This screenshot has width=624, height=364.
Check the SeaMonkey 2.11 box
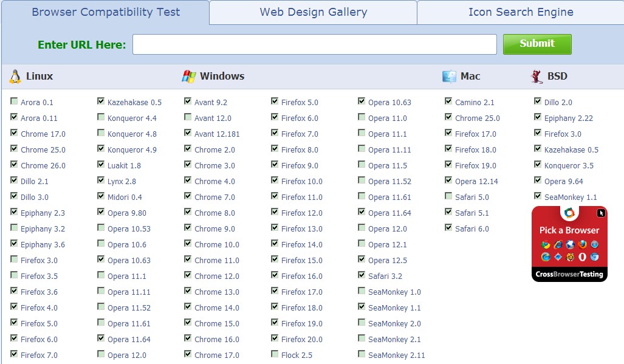point(362,354)
